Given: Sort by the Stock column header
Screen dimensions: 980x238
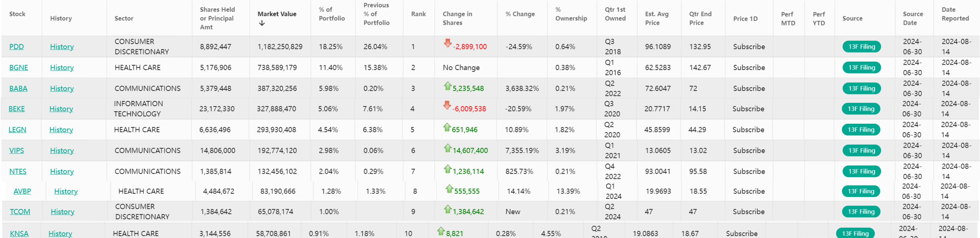Looking at the screenshot, I should [17, 14].
